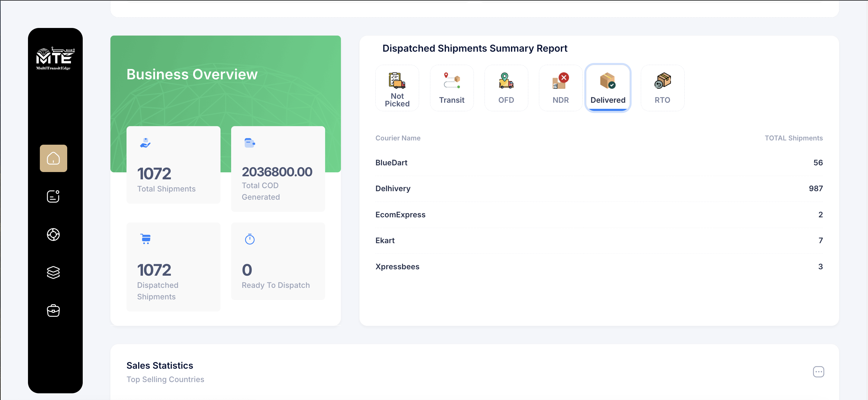The image size is (868, 400).
Task: Select the Delivered tab
Action: pyautogui.click(x=608, y=88)
